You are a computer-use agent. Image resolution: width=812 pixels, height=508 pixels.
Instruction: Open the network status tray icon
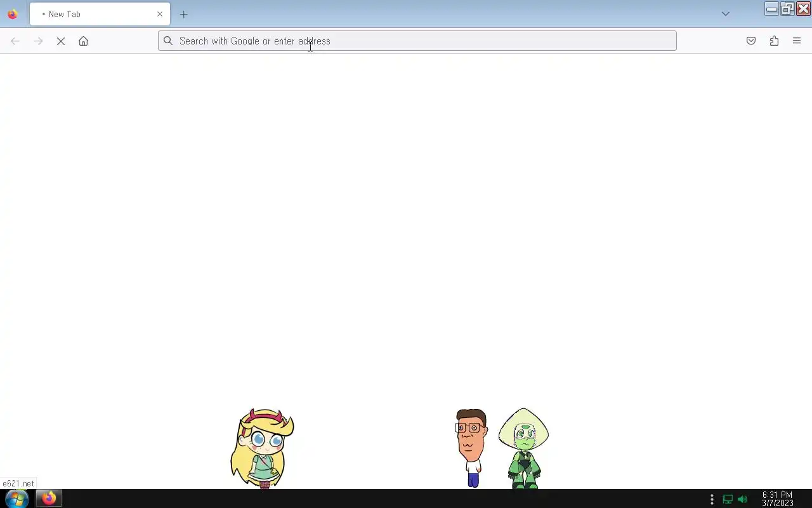728,499
